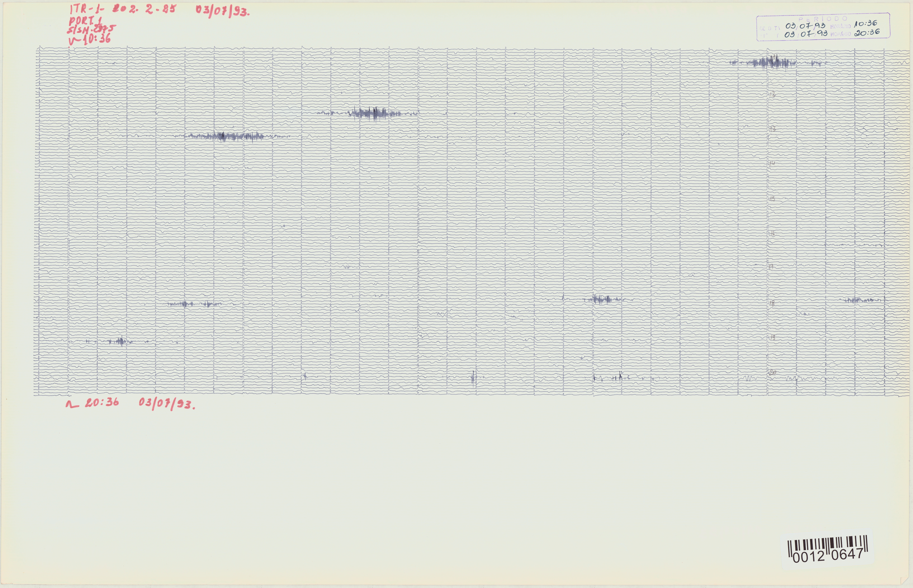This screenshot has height=588, width=913.
Task: Click the handwritten "20:36" inside the stamp
Action: click(x=867, y=32)
